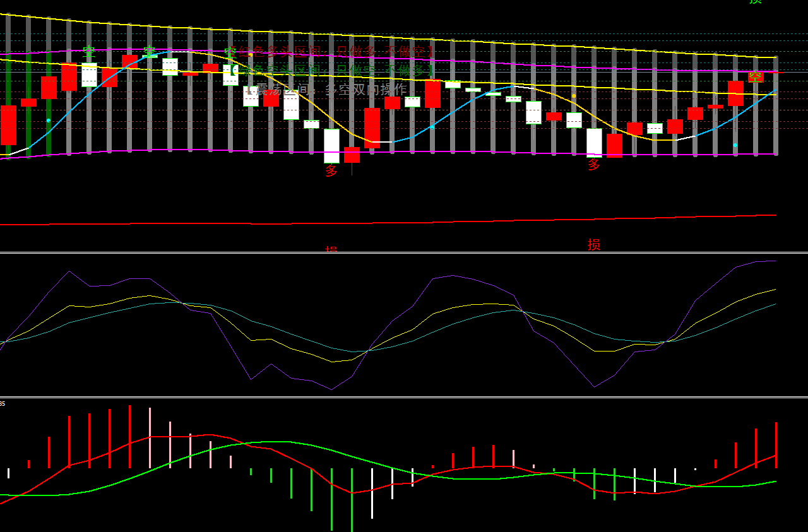The height and width of the screenshot is (532, 808).
Task: Click the leftmost green 空 signal marker
Action: click(x=89, y=52)
